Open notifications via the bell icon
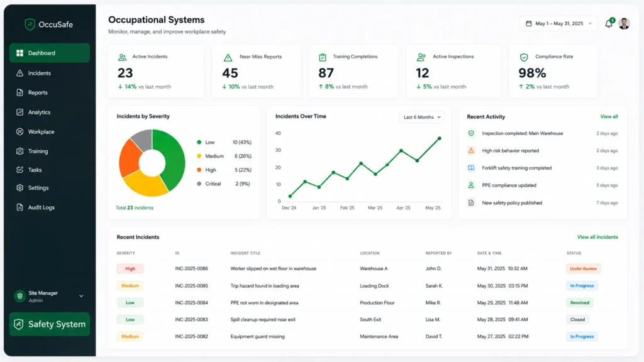This screenshot has width=644, height=362. tap(609, 24)
